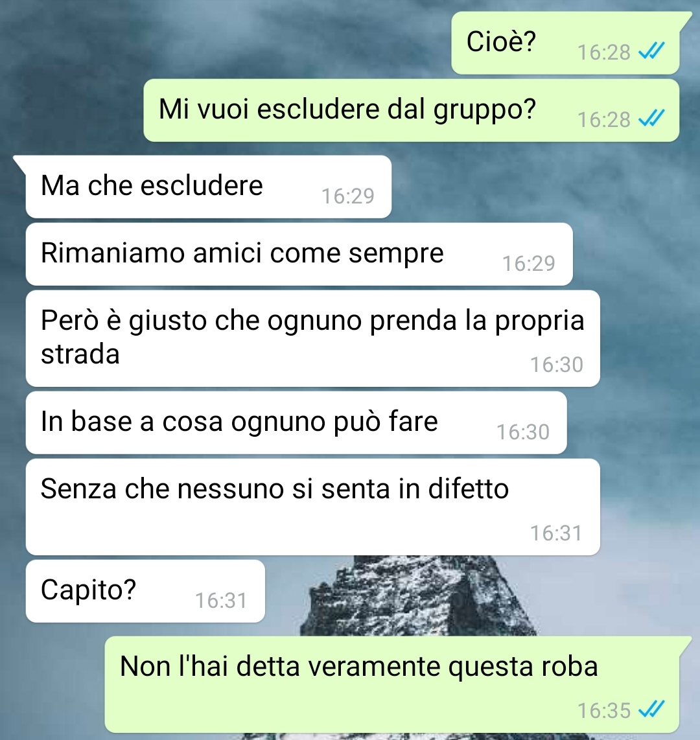Tap the double checkmark on "Mi vuoi escludere dal gruppo?"
700x740 pixels.
click(651, 119)
